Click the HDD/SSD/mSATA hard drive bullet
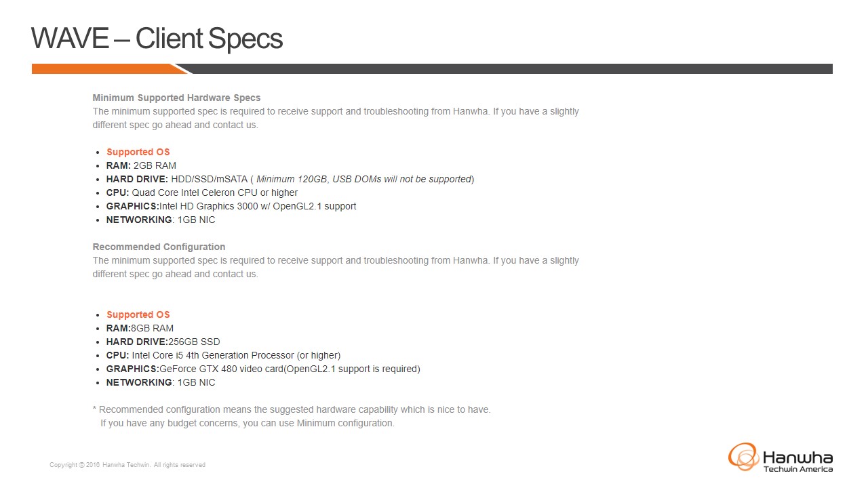The image size is (868, 488). tap(290, 179)
